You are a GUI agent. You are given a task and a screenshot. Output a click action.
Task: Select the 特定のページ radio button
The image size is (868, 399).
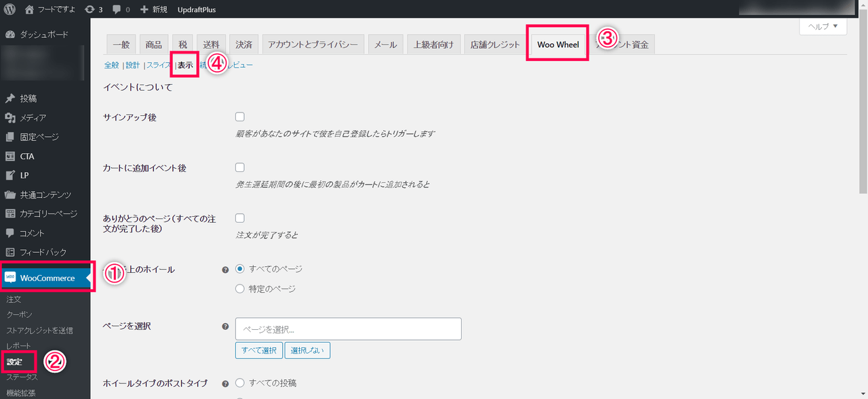click(x=239, y=289)
